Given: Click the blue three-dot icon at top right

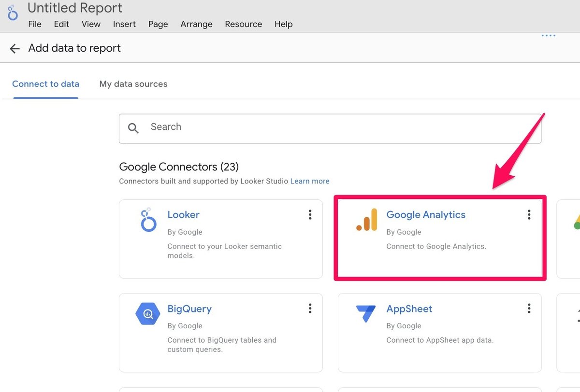Looking at the screenshot, I should 549,36.
